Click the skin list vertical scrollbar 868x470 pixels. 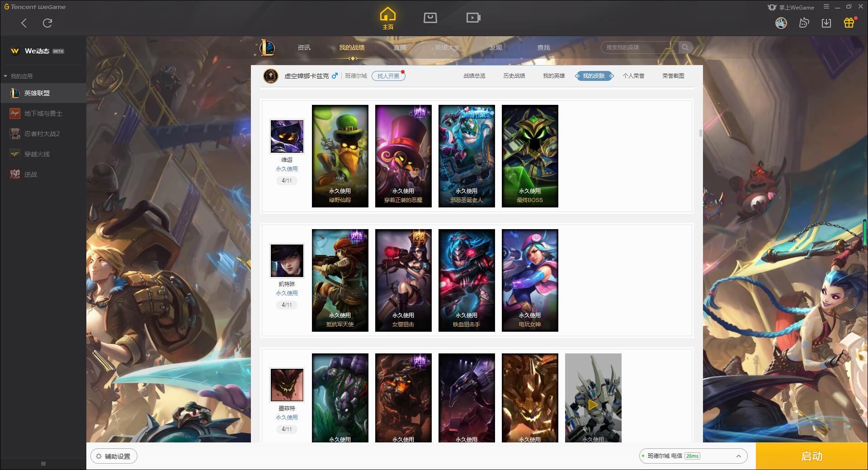point(701,133)
